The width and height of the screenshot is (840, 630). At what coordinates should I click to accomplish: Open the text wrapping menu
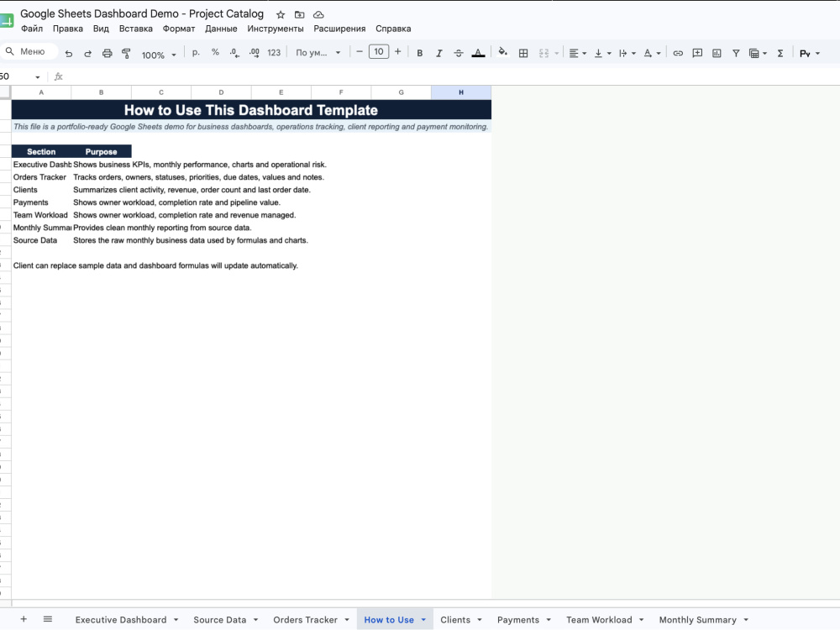627,53
